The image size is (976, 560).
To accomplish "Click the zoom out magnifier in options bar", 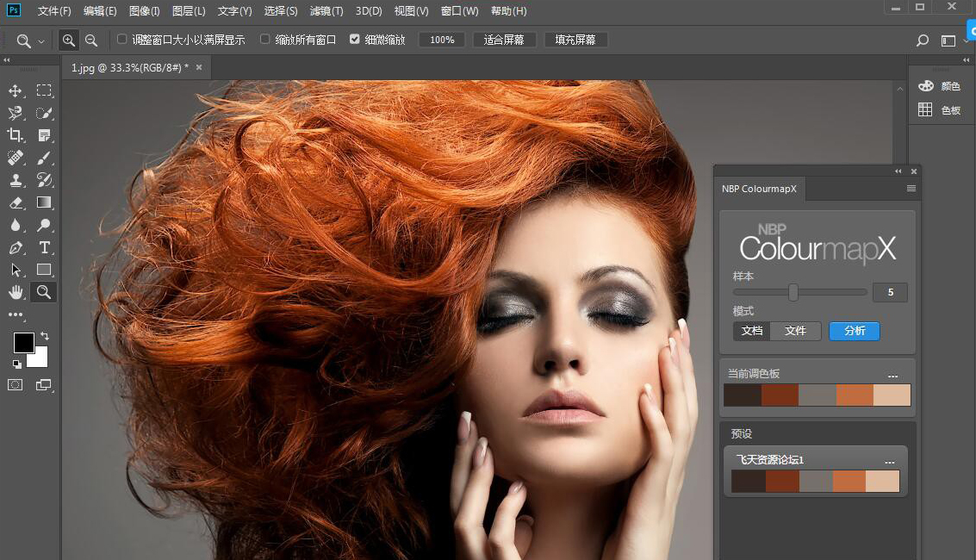I will click(x=91, y=40).
